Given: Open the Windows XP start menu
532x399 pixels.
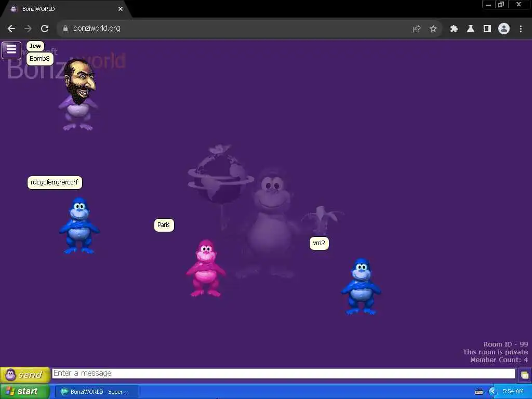Looking at the screenshot, I should click(x=25, y=392).
